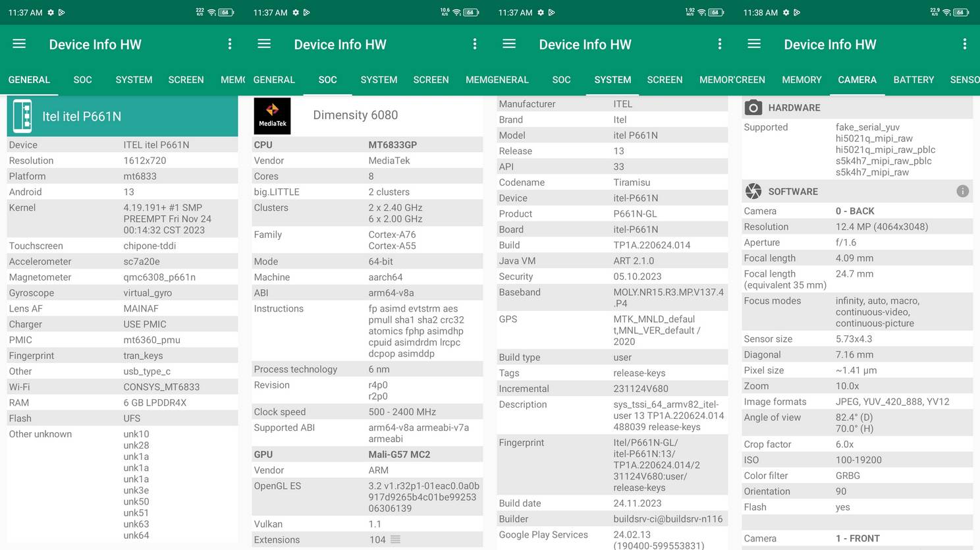The image size is (980, 550).
Task: Tap CPU value MT6833GP
Action: 393,145
